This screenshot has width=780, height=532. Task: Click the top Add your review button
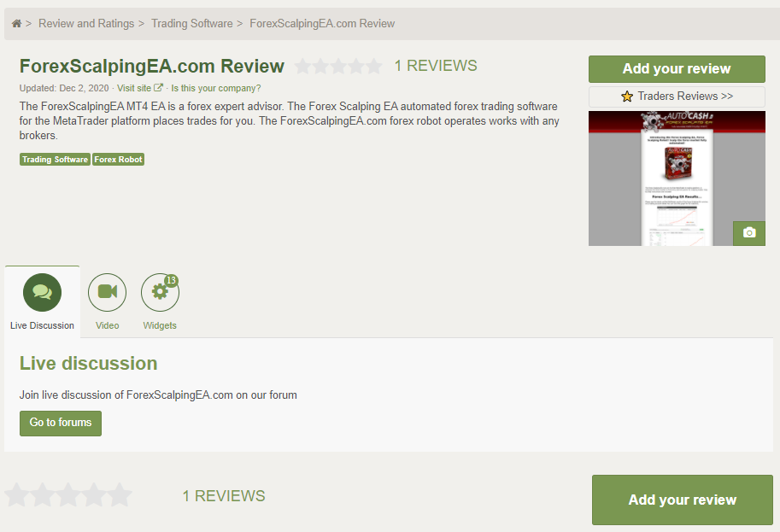click(677, 68)
